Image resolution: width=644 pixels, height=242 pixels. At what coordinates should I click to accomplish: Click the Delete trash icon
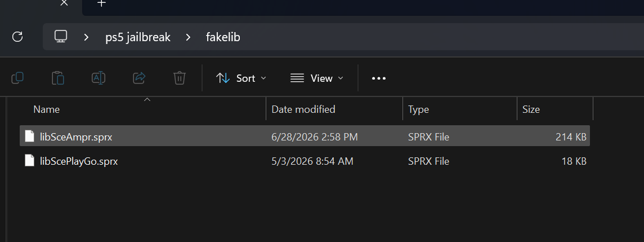click(180, 78)
